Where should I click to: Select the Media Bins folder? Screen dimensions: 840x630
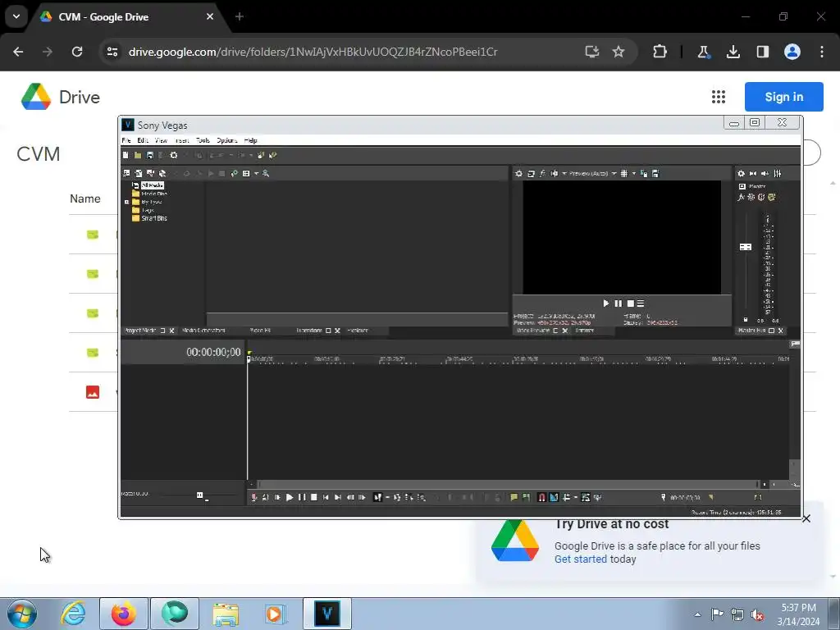(x=154, y=194)
